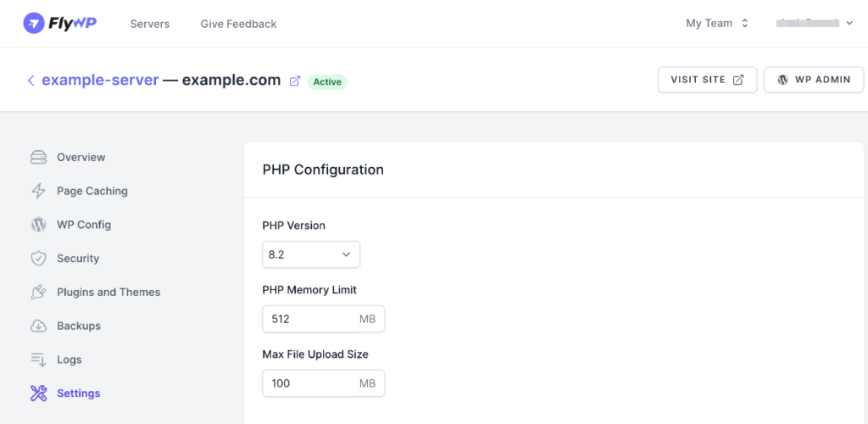Viewport: 868px width, 424px height.
Task: Open the Backups cloud icon
Action: [x=38, y=326]
